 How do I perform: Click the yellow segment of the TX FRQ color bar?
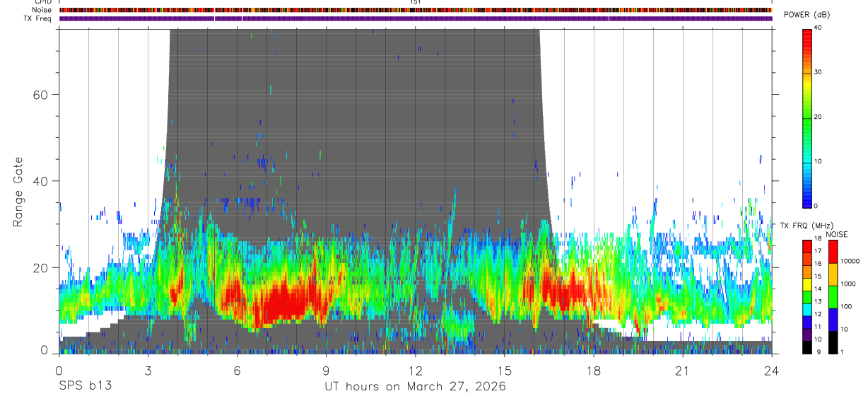point(807,284)
